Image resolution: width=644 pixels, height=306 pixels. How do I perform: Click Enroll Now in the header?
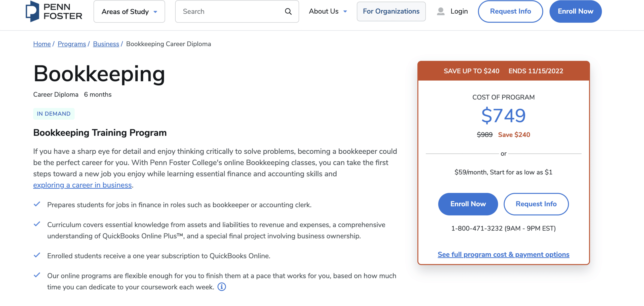pos(576,11)
